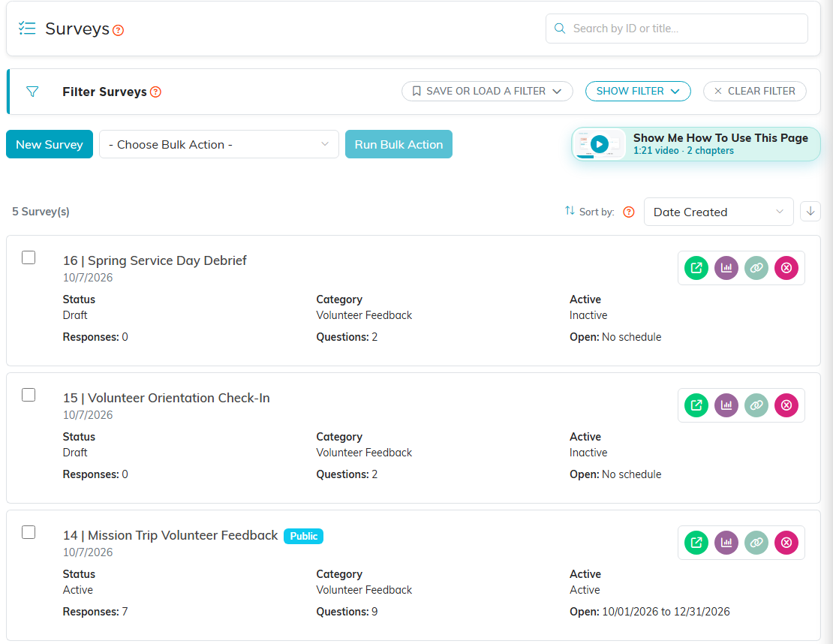Screen dimensions: 833x644
Task: View results chart for Volunteer Orientation Check-In
Action: click(726, 405)
